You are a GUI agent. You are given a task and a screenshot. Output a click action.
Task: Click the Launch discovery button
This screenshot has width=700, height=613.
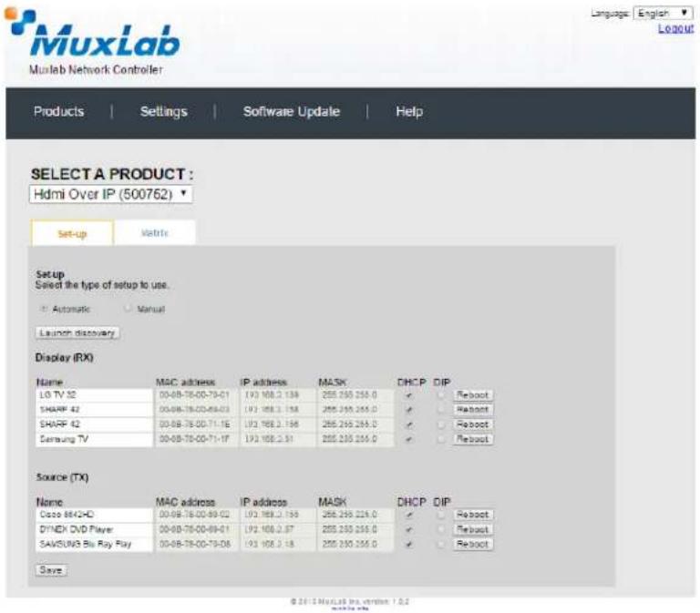(77, 332)
